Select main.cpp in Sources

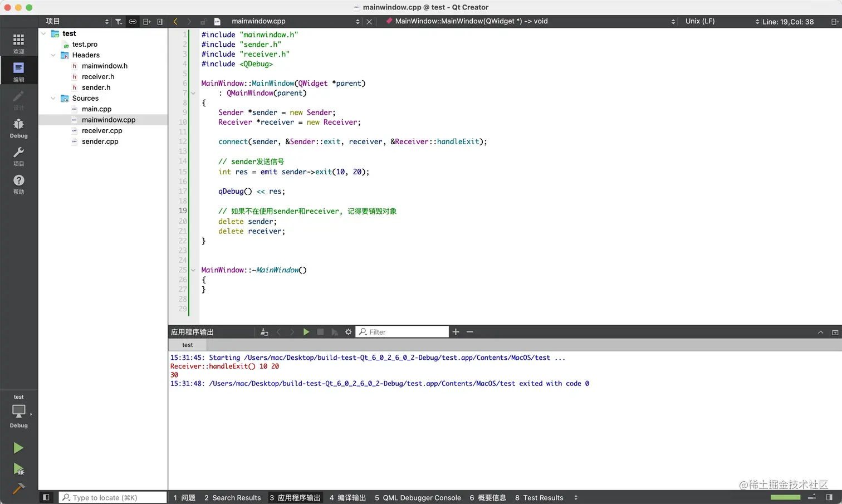(96, 109)
